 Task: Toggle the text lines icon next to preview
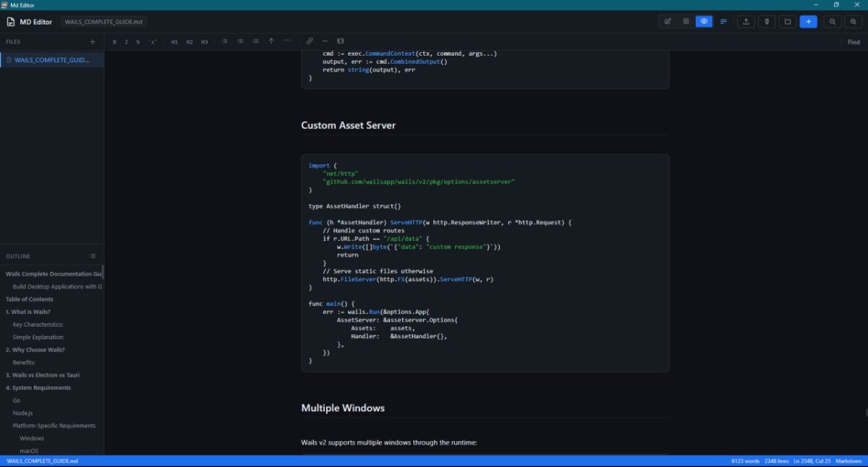click(723, 22)
